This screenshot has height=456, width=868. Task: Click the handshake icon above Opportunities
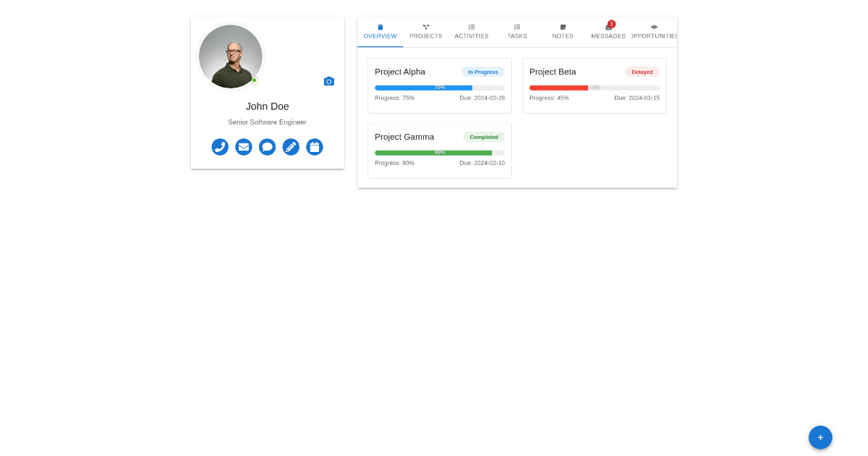click(655, 27)
